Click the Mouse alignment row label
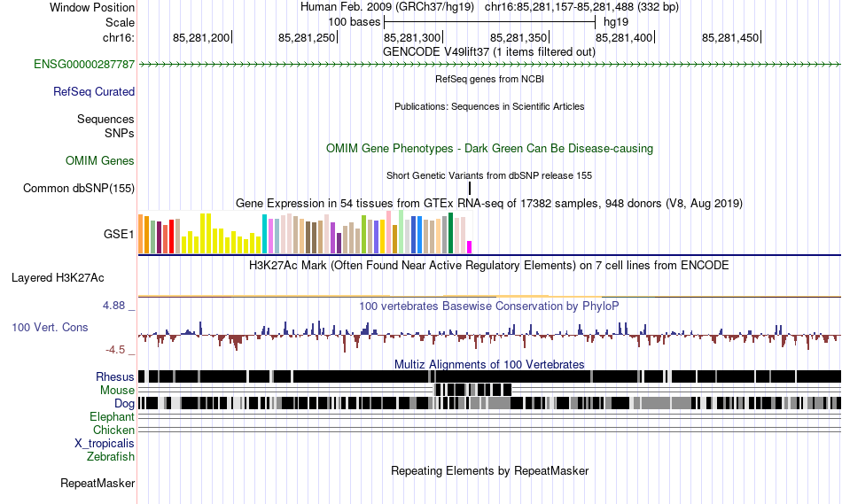 117,391
